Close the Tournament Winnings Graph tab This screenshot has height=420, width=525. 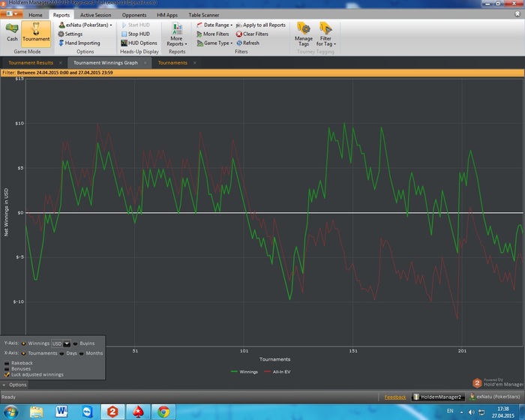145,63
